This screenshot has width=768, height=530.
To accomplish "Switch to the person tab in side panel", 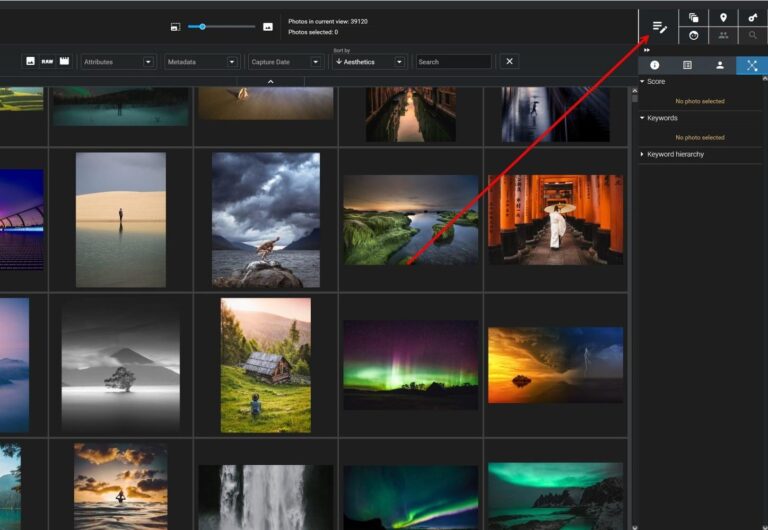I will 719,65.
